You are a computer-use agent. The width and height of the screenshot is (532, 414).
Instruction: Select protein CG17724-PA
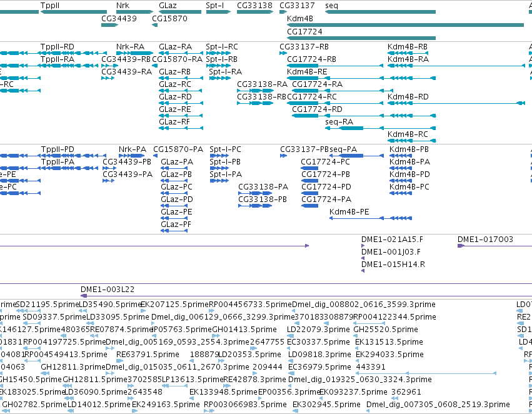[x=326, y=199]
